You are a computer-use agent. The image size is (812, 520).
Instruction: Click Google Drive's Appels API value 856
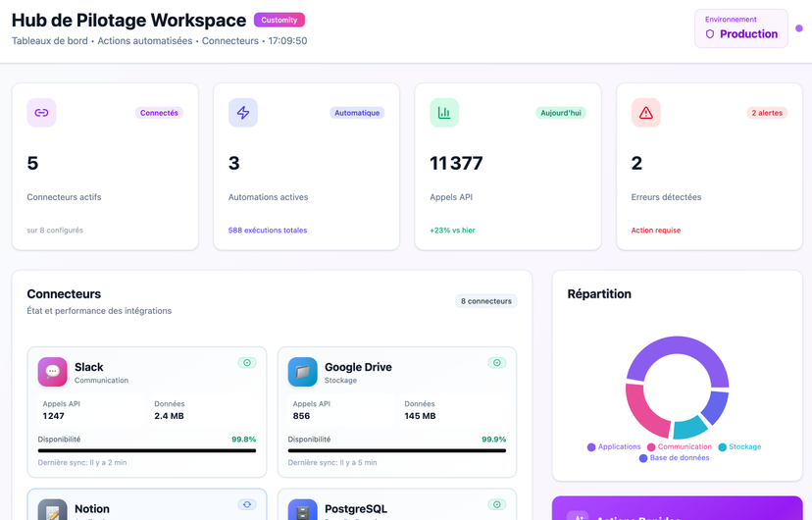301,416
